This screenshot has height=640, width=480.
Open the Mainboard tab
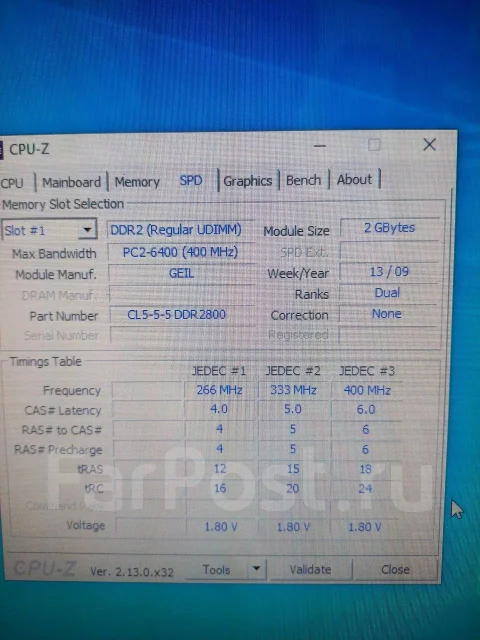click(71, 182)
